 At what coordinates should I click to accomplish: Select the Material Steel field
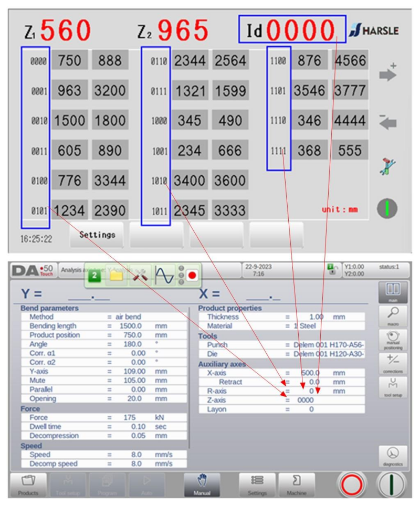(x=325, y=326)
